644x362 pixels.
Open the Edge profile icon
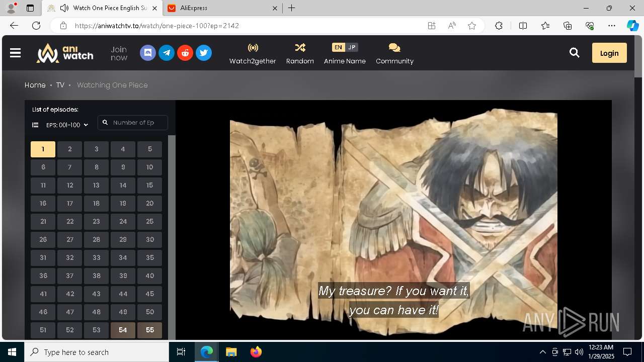(x=11, y=8)
